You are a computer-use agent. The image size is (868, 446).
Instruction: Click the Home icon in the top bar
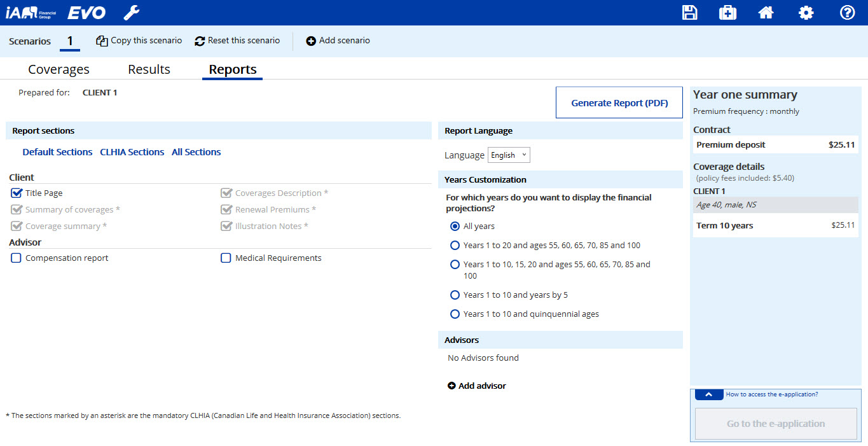[766, 12]
